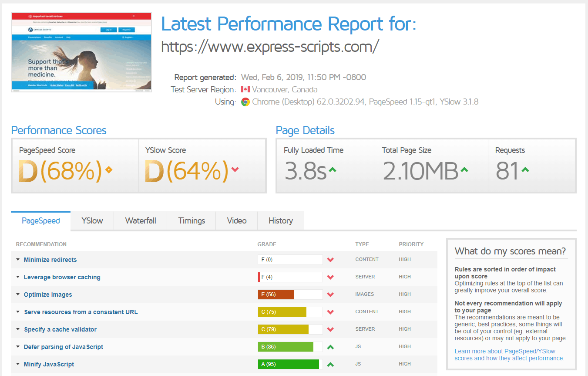Expand the Leverage browser caching triangle
588x376 pixels.
coord(18,277)
